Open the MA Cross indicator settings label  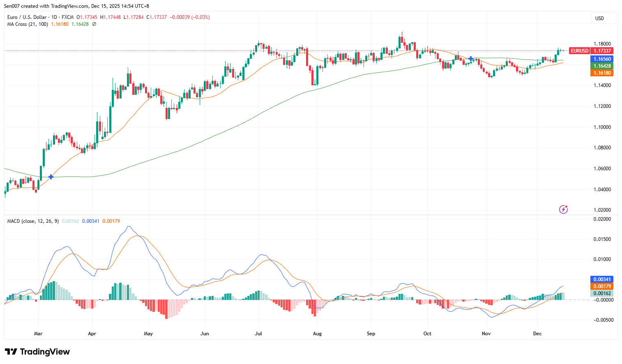(27, 24)
